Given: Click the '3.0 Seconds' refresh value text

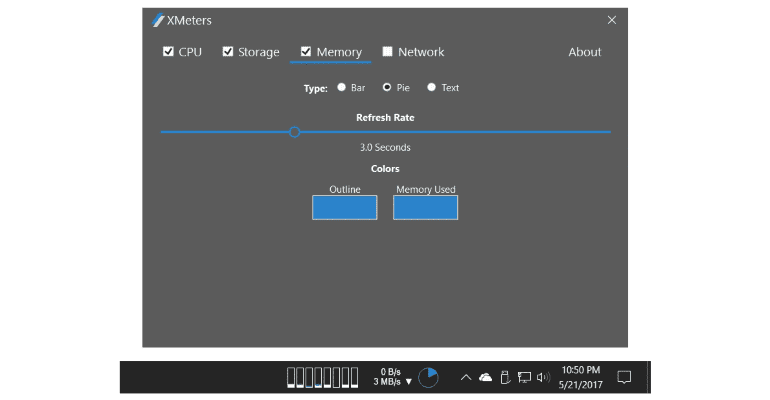Looking at the screenshot, I should [x=385, y=148].
